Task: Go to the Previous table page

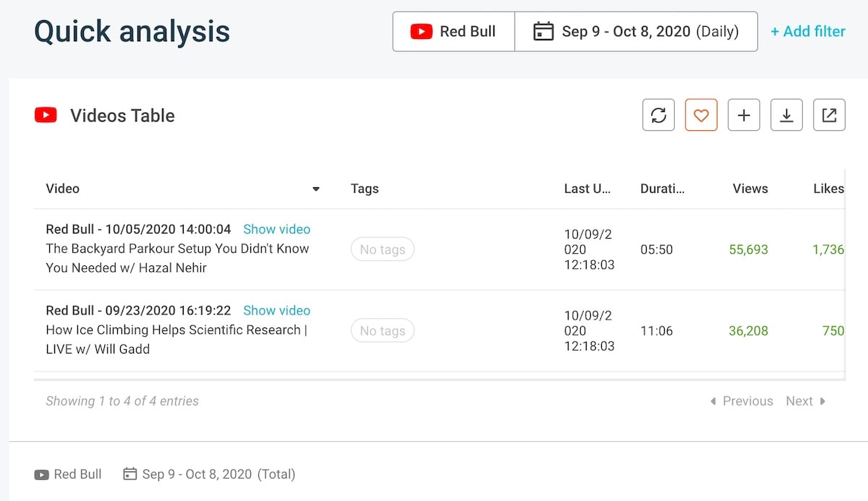Action: [741, 401]
